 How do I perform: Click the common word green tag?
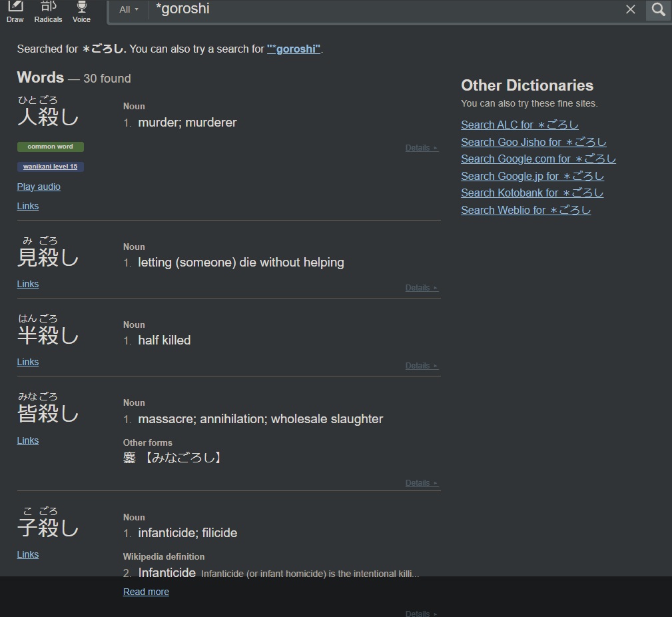click(x=50, y=147)
